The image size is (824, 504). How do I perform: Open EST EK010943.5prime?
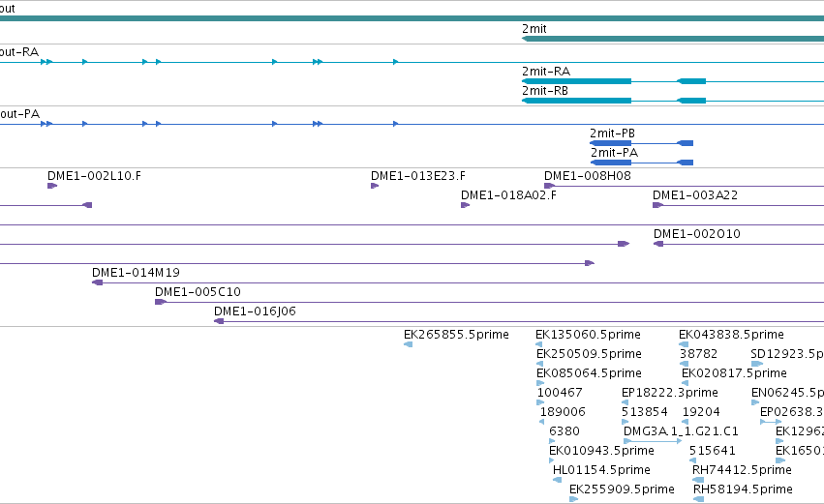(x=601, y=452)
